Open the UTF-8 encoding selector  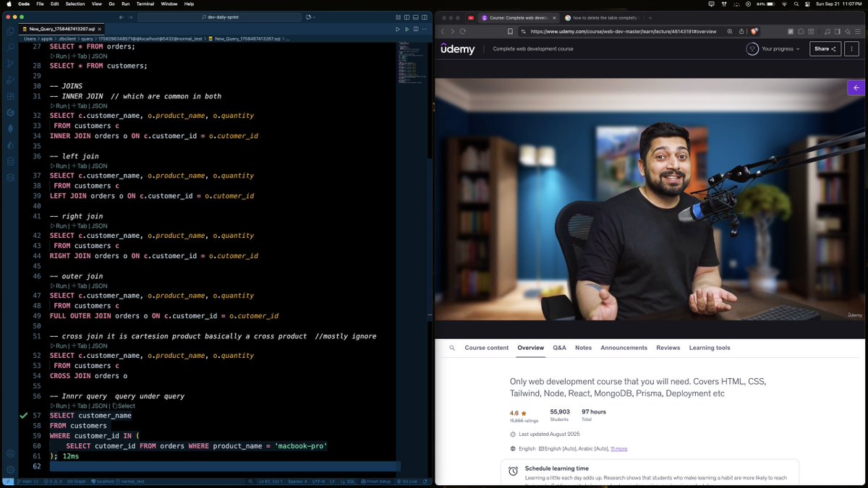click(x=318, y=481)
